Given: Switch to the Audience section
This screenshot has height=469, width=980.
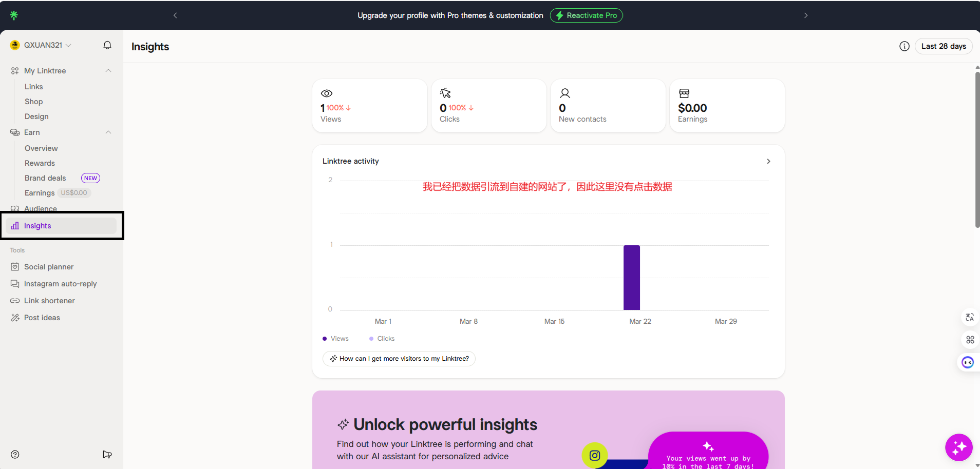Looking at the screenshot, I should [41, 208].
